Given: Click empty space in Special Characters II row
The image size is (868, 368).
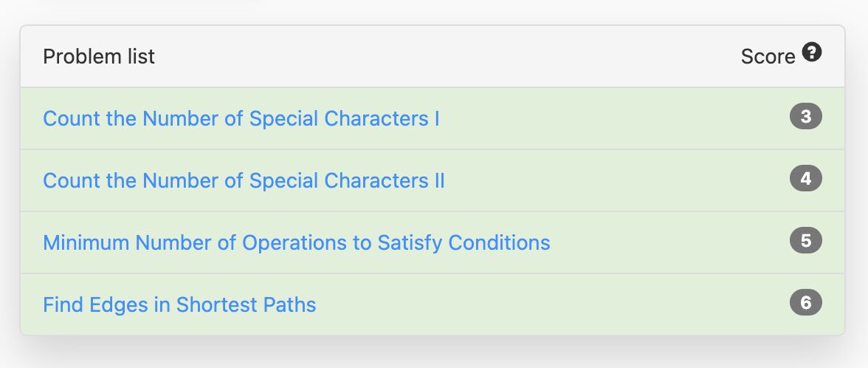Looking at the screenshot, I should (x=617, y=180).
